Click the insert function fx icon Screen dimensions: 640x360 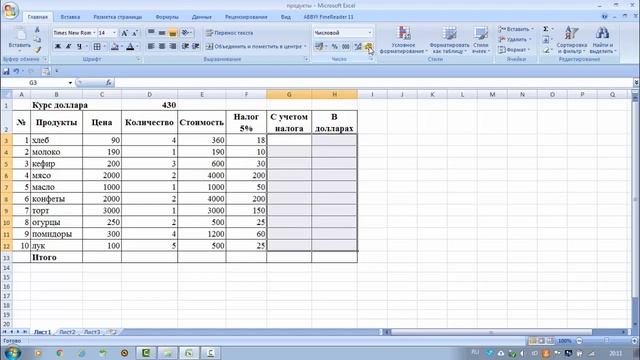click(x=109, y=83)
